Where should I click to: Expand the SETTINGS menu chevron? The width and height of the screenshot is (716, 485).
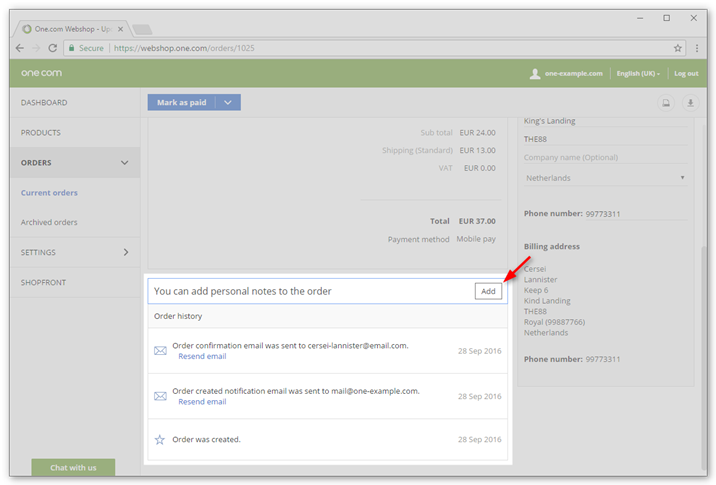[x=126, y=252]
